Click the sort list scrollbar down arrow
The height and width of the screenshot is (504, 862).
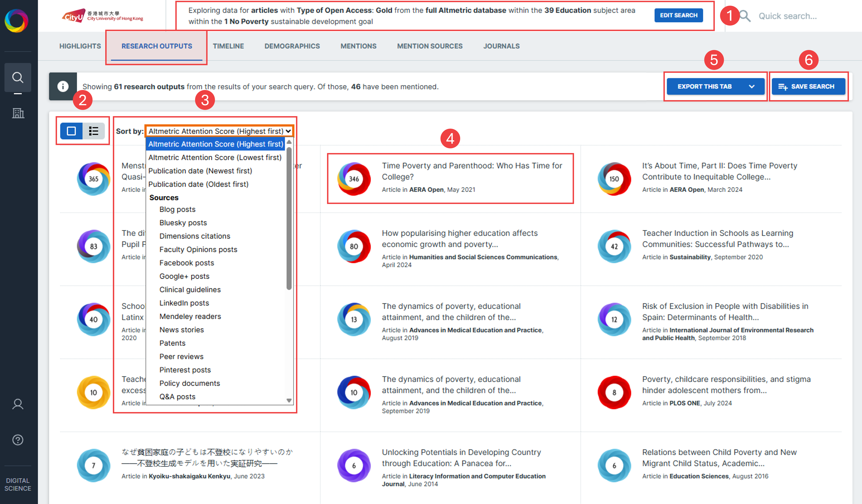[289, 400]
